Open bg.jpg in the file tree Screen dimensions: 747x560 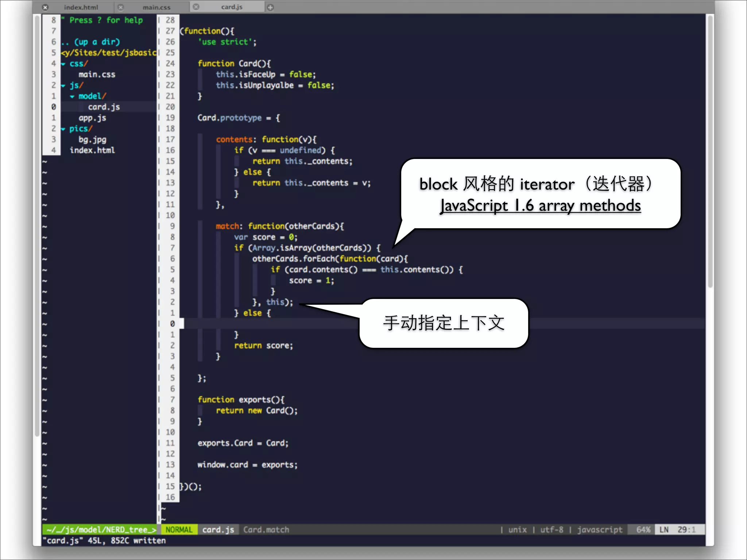92,140
